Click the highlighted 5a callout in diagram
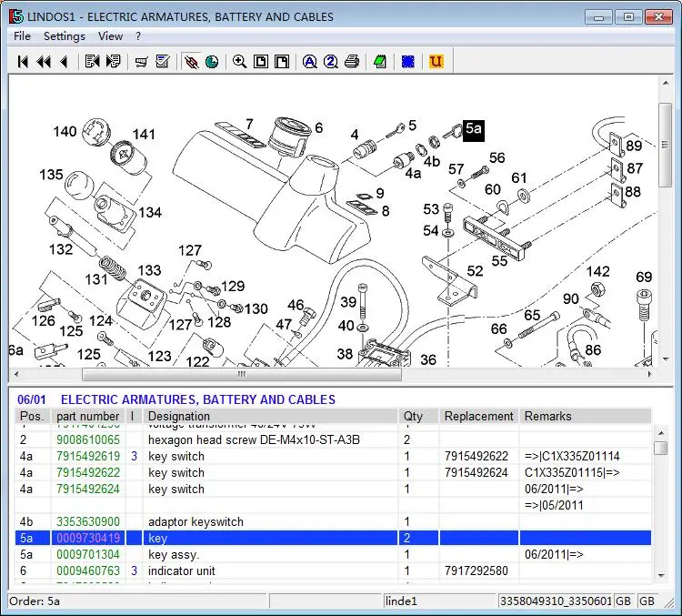The height and width of the screenshot is (616, 682). pos(473,129)
